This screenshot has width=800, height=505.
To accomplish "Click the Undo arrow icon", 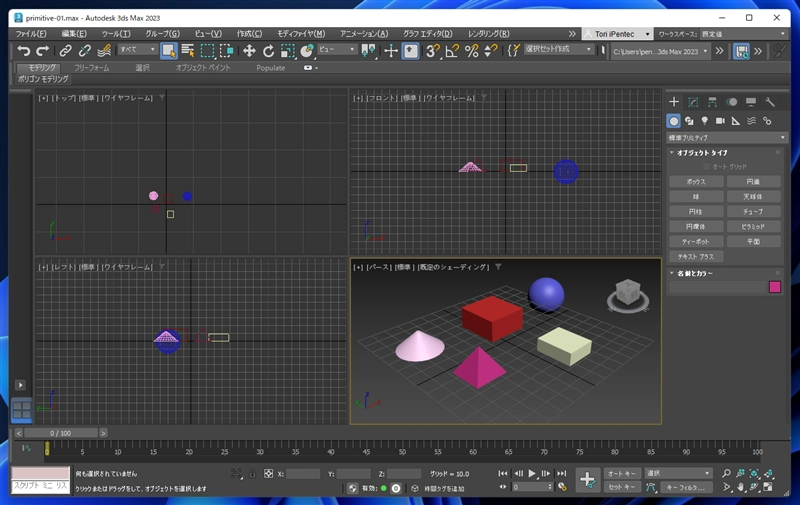I will point(23,50).
